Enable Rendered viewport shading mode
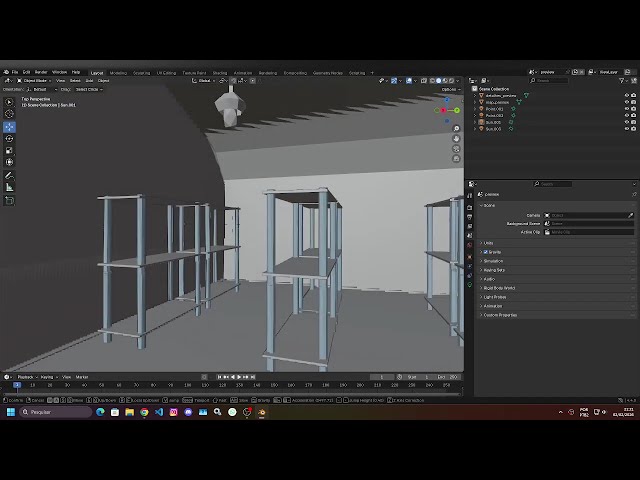The image size is (640, 480). pos(451,81)
